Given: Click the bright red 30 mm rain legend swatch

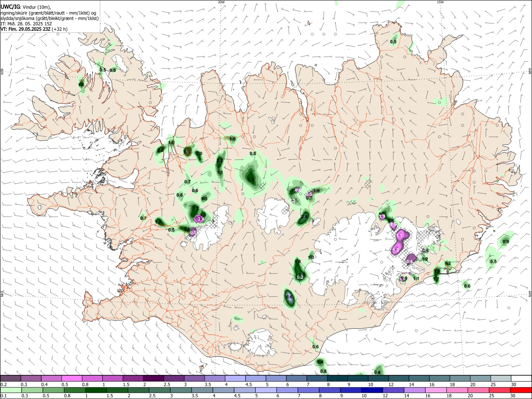Looking at the screenshot, I should click(520, 390).
